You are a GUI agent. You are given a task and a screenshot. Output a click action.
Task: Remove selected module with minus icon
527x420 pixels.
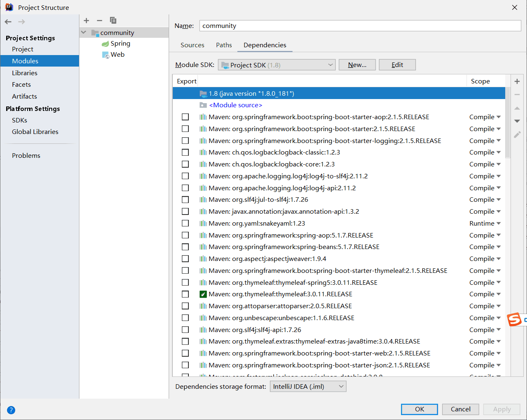(x=100, y=21)
